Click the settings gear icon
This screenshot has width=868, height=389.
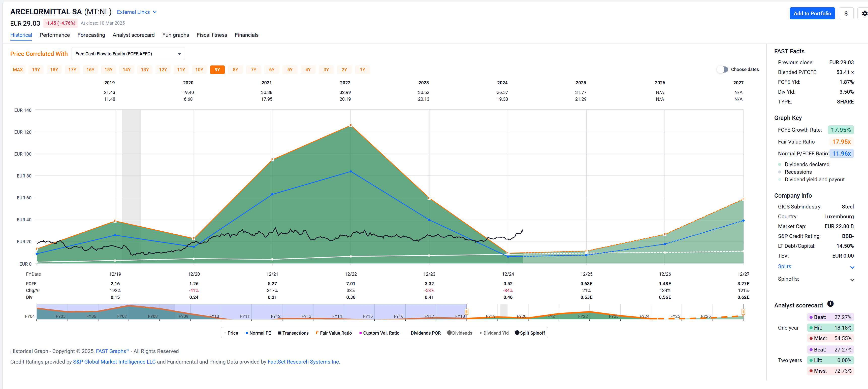pyautogui.click(x=864, y=14)
